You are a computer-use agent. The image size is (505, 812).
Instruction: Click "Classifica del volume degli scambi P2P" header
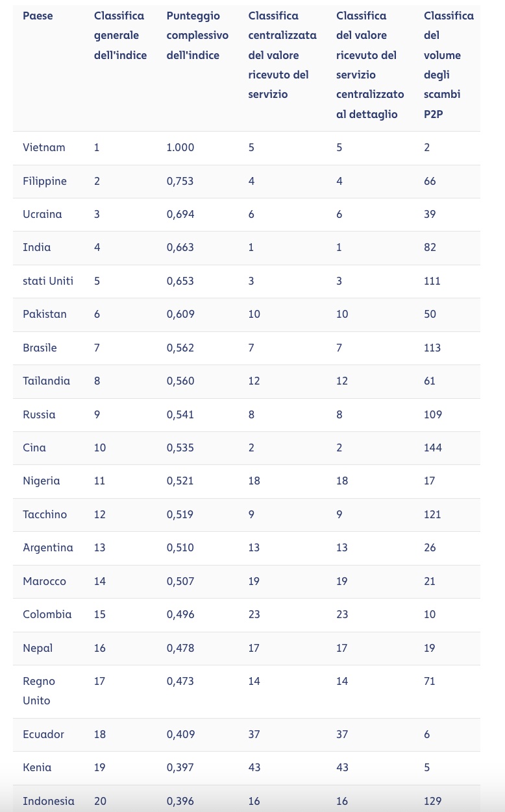tap(448, 65)
